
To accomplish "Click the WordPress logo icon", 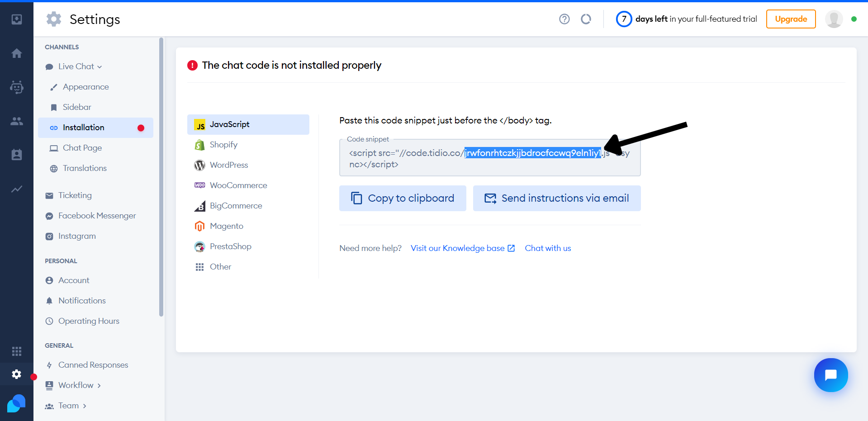I will 199,165.
